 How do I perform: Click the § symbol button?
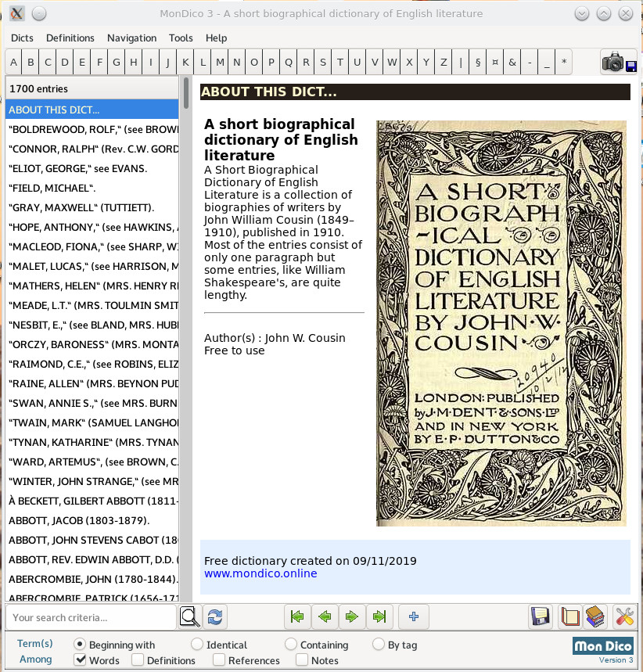[478, 62]
